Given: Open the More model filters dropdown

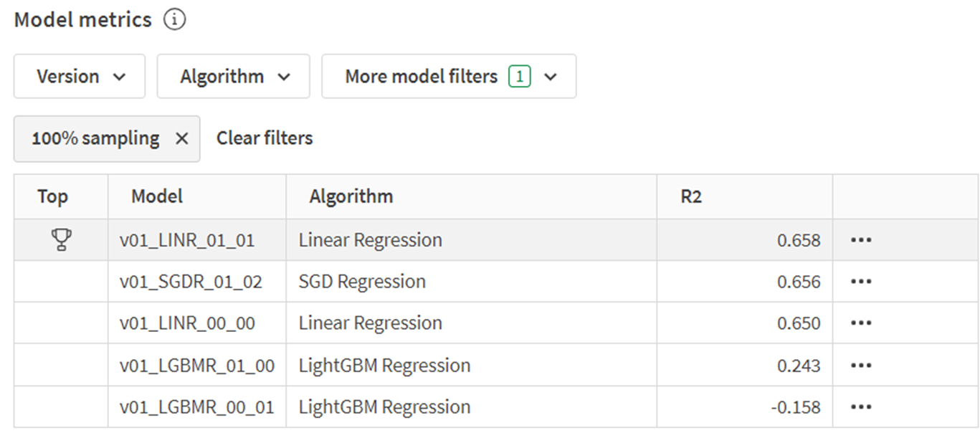Looking at the screenshot, I should pyautogui.click(x=449, y=76).
